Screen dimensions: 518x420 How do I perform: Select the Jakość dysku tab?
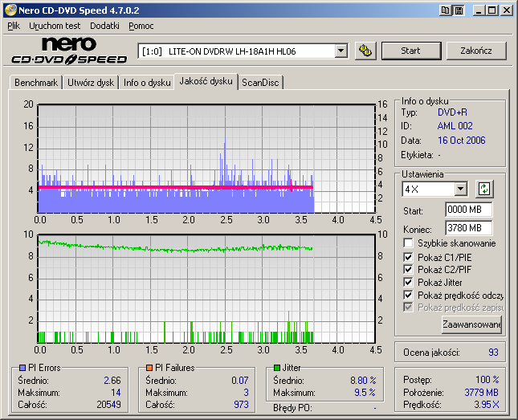[206, 81]
